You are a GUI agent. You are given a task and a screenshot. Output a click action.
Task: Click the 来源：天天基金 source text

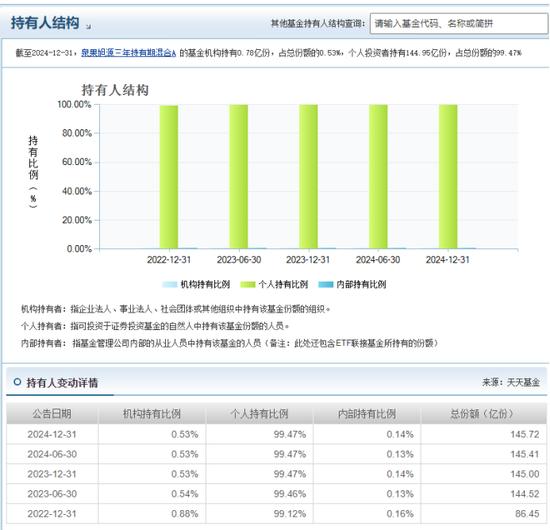511,382
